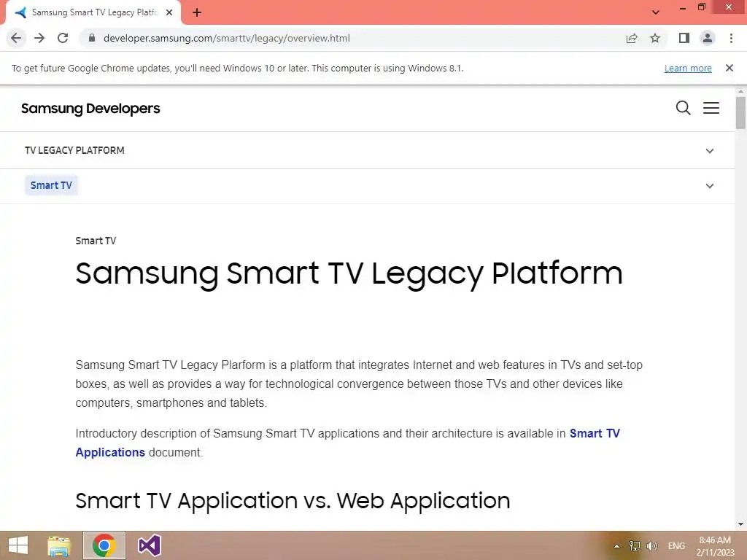Open the Samsung Developers site search
Screen dimensions: 747x560
click(x=683, y=108)
